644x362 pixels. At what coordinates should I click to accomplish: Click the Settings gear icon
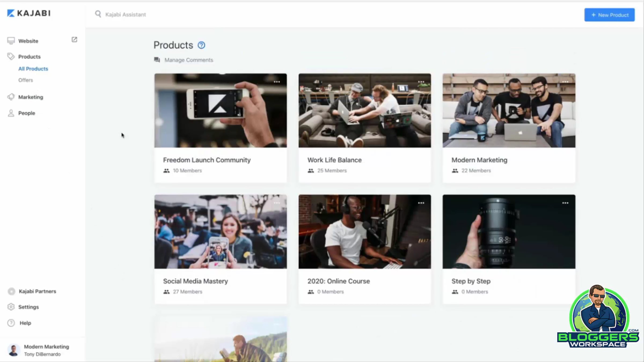click(x=11, y=307)
